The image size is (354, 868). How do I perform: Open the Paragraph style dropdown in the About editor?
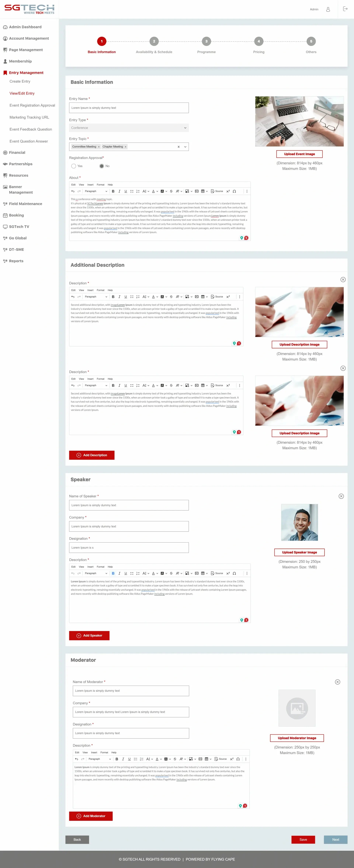coord(96,191)
